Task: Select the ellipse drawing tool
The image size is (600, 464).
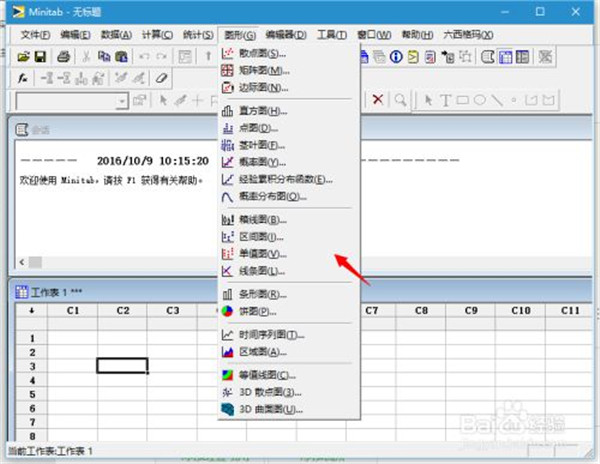Action: (x=480, y=100)
